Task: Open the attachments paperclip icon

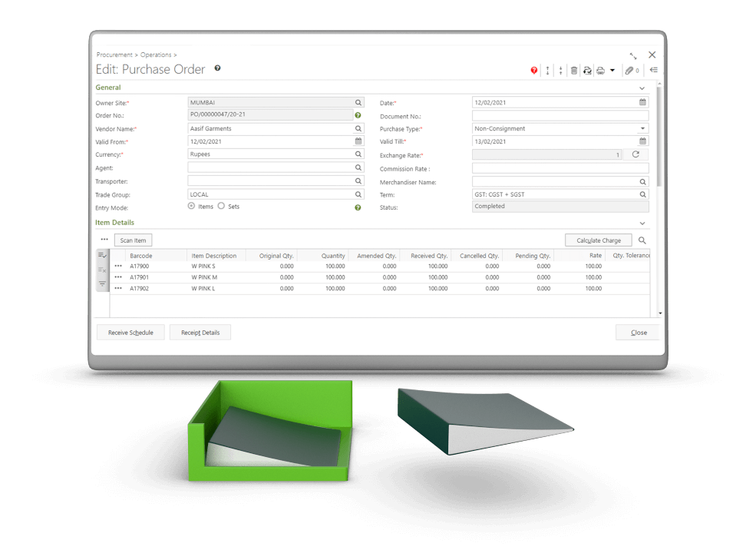Action: pos(629,70)
